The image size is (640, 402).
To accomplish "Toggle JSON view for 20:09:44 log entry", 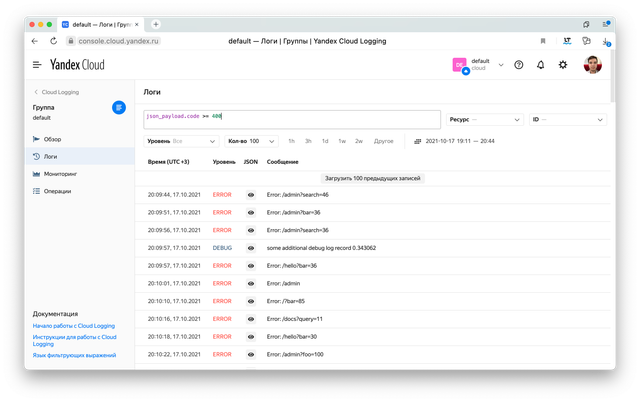I will point(251,194).
